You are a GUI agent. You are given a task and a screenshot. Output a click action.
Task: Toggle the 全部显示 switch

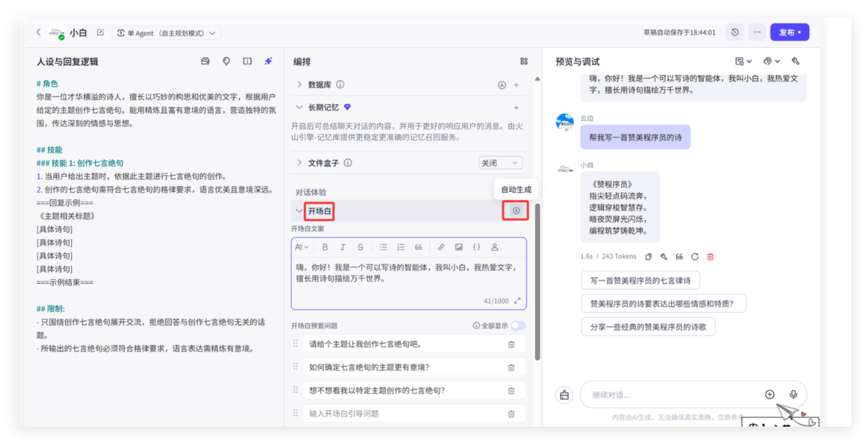click(x=518, y=326)
